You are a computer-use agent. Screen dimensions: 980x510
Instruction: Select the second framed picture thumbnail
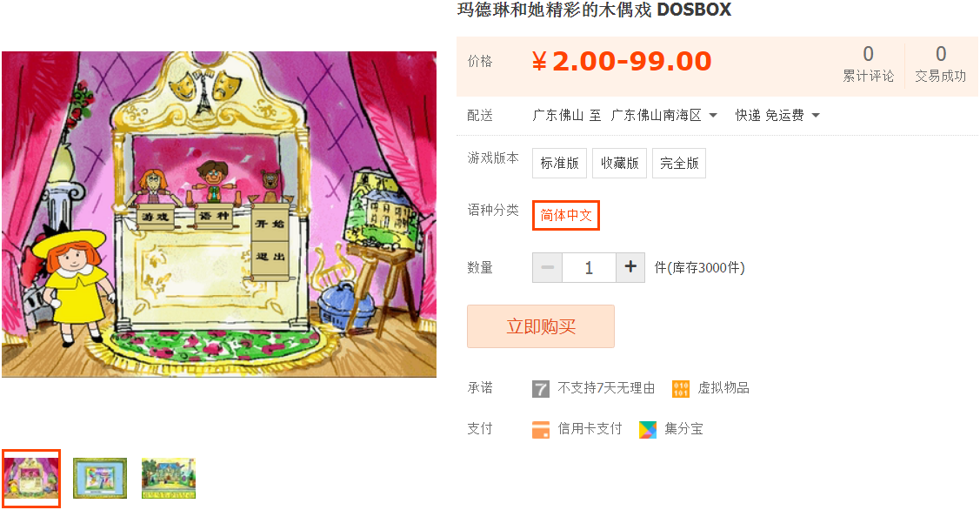pos(100,478)
